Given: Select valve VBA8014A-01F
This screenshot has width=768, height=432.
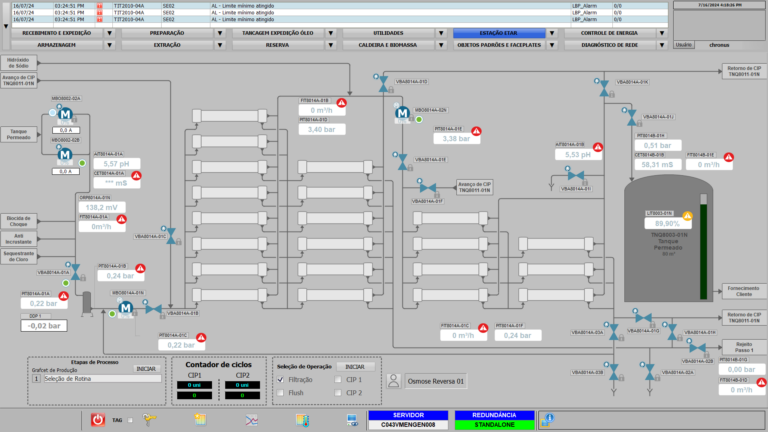Looking at the screenshot, I should pos(428,188).
